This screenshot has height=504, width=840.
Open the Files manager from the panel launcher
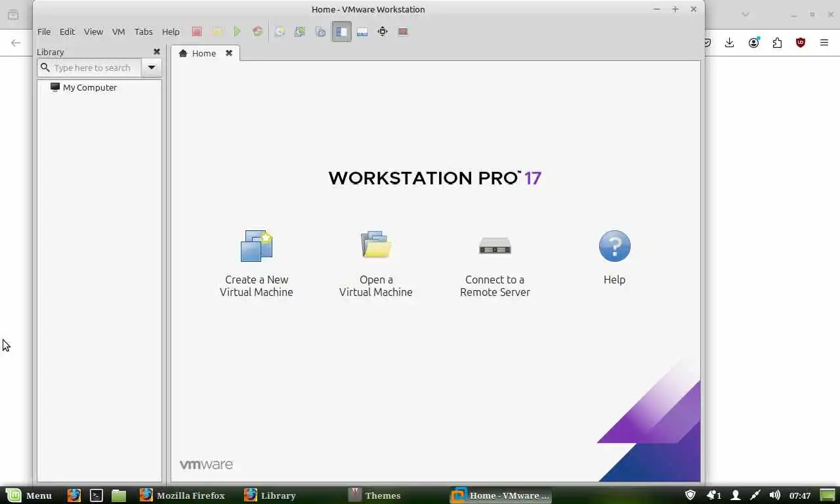point(119,495)
